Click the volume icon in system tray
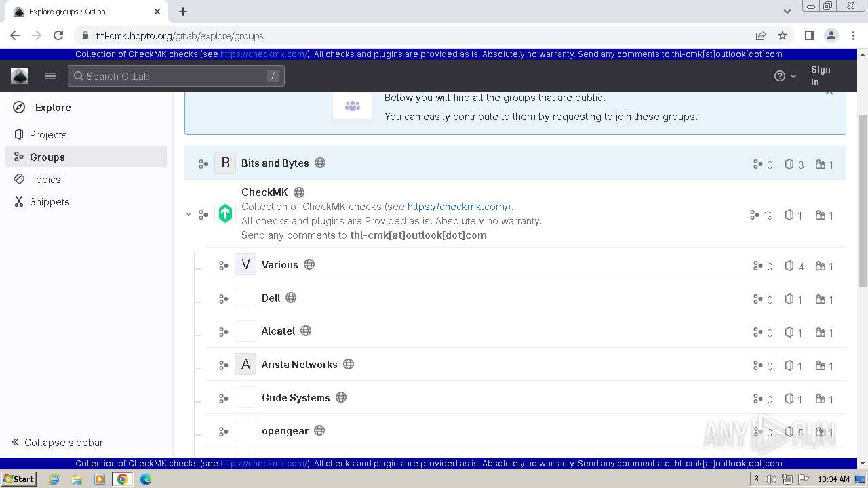The width and height of the screenshot is (868, 488). click(771, 479)
